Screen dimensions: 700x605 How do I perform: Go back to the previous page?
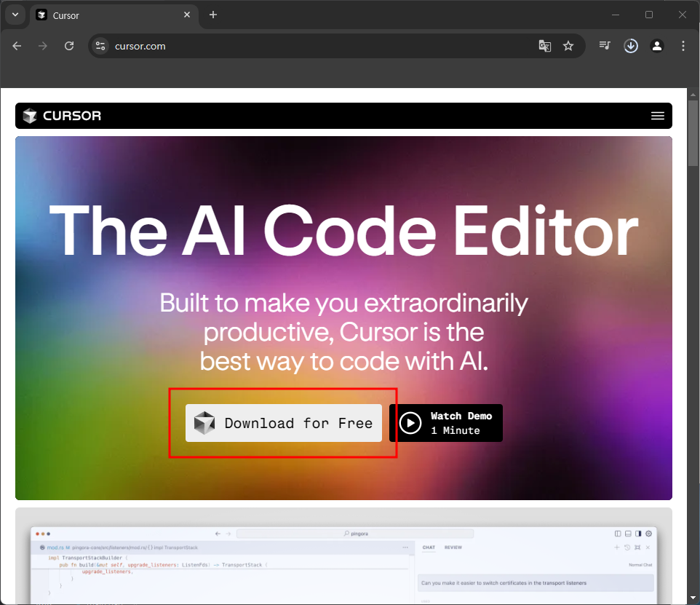[x=17, y=46]
